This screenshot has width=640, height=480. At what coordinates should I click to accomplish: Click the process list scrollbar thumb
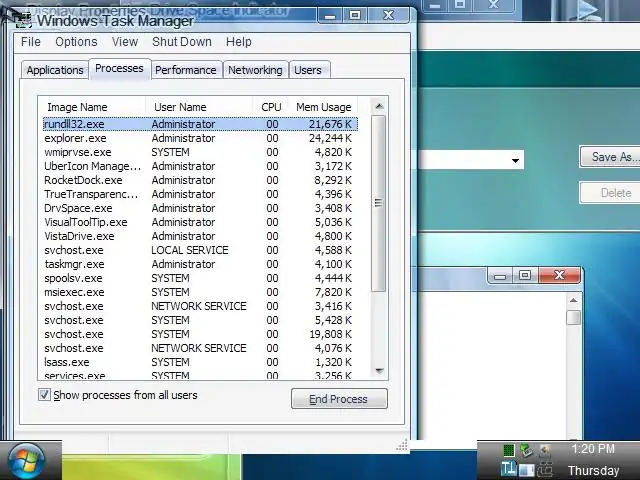(378, 203)
